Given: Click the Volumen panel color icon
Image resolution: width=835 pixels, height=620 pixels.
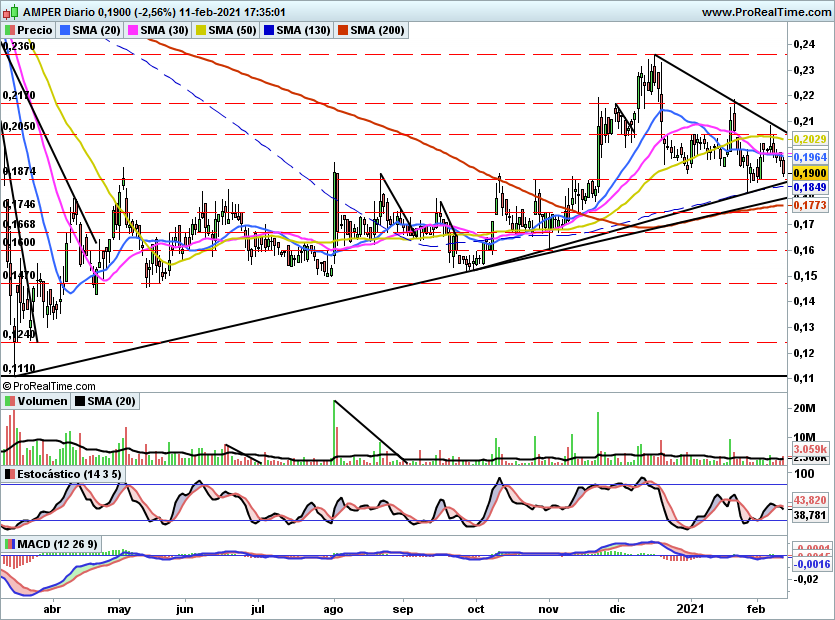Looking at the screenshot, I should click(x=9, y=401).
